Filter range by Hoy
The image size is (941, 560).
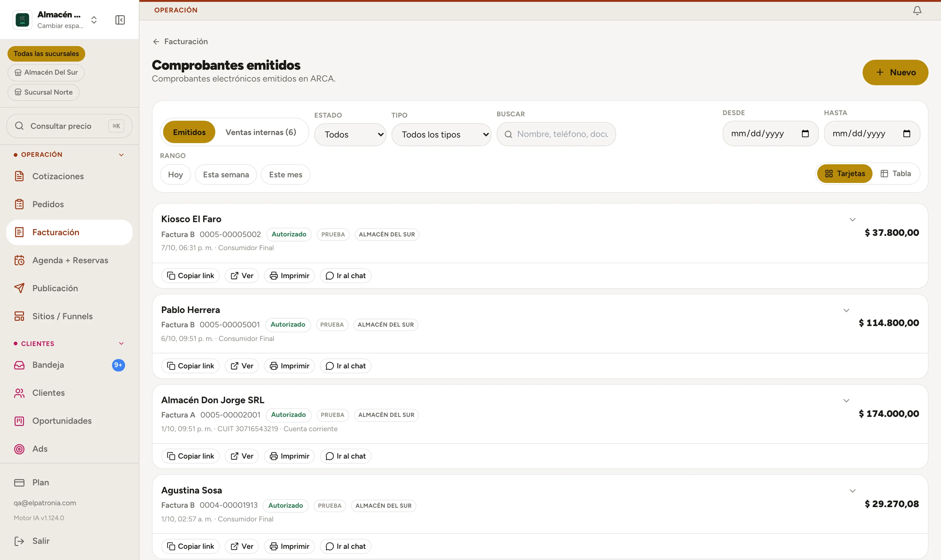[175, 174]
